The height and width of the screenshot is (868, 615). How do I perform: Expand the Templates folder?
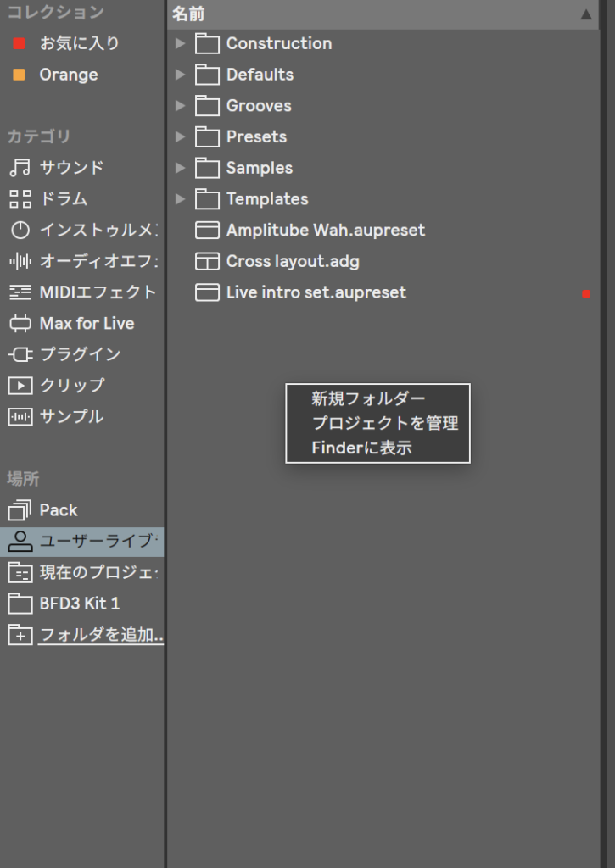(180, 199)
